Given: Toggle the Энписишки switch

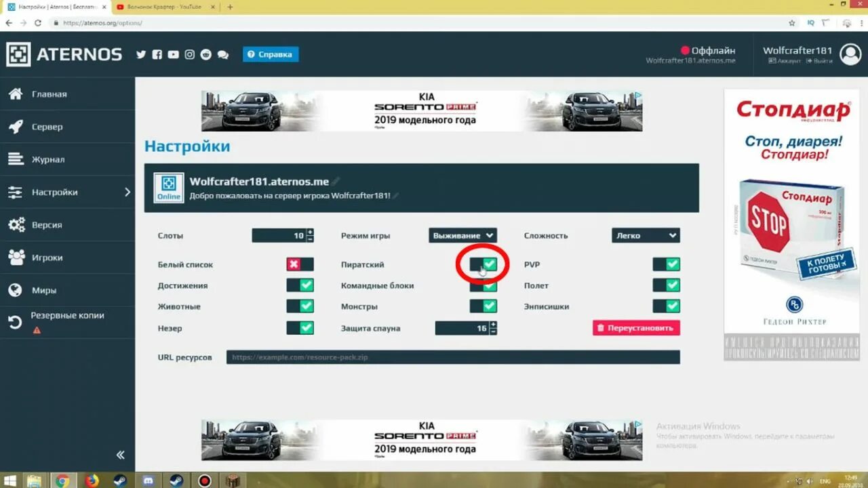Looking at the screenshot, I should point(666,306).
